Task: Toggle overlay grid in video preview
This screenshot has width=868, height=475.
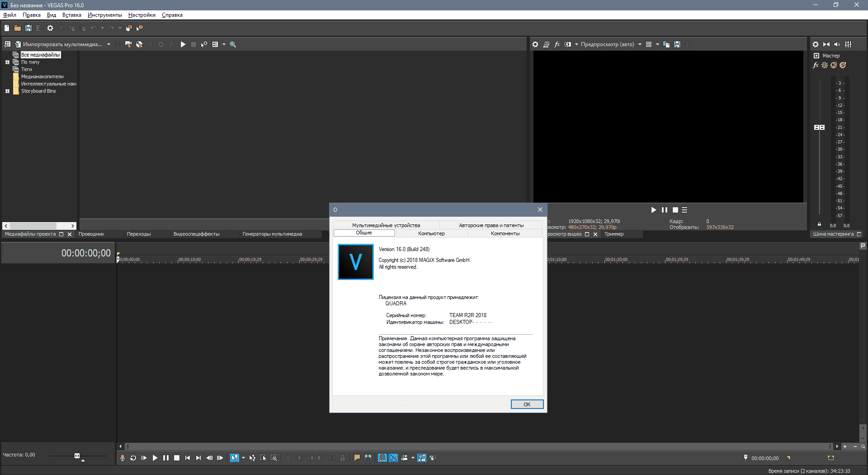Action: click(649, 44)
